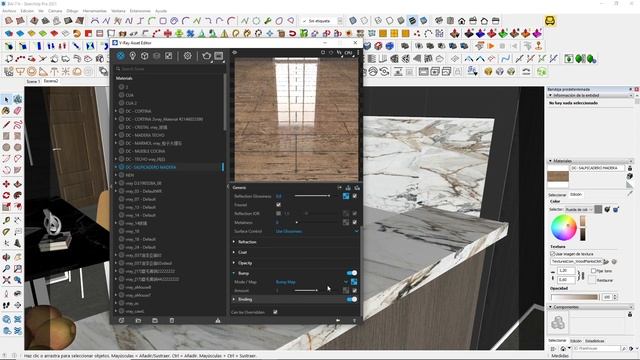Viewport: 640px width, 360px height.
Task: Select the Move tool
Action: (x=6, y=184)
